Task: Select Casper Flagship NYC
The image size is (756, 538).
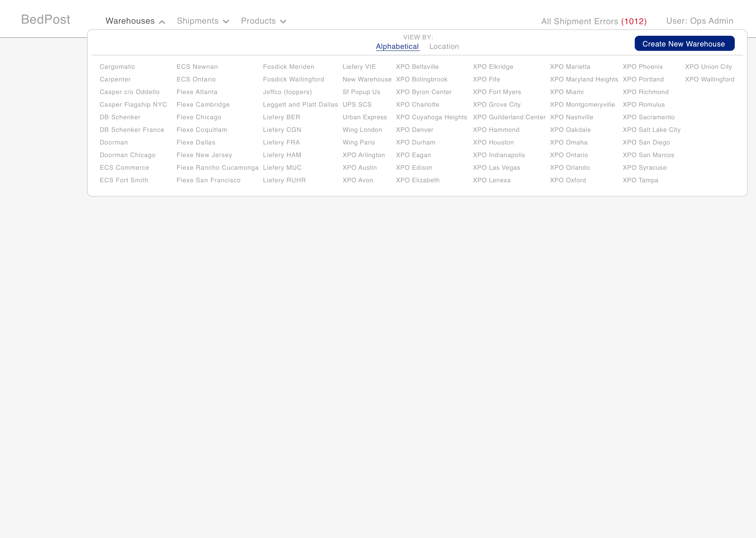Action: [x=133, y=104]
